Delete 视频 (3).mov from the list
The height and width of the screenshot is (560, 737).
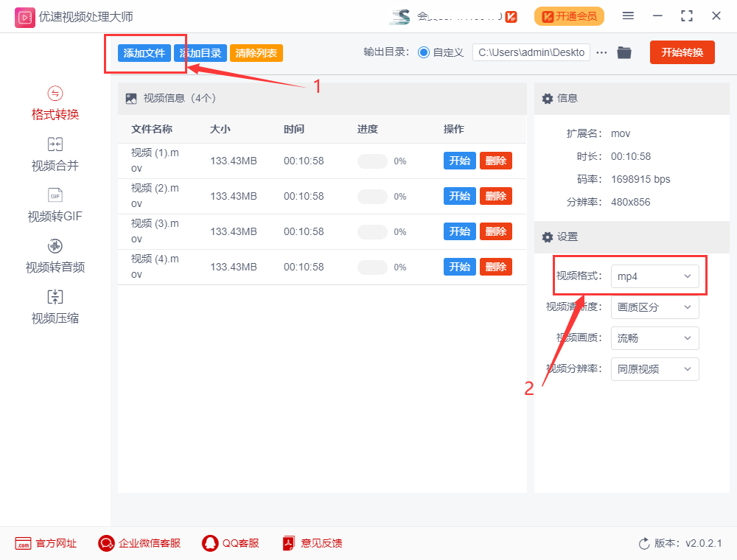click(x=496, y=231)
